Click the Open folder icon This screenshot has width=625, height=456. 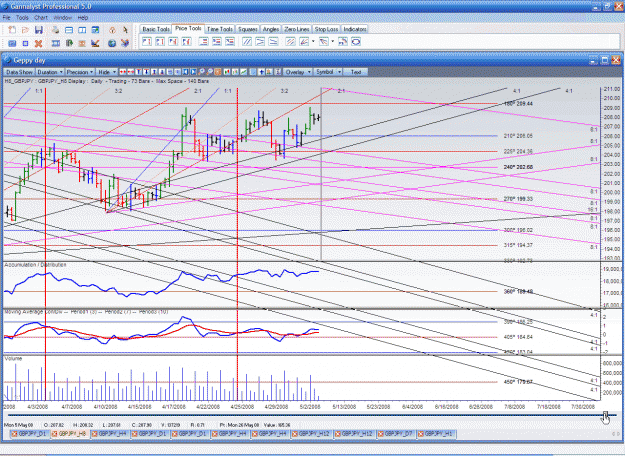25,30
